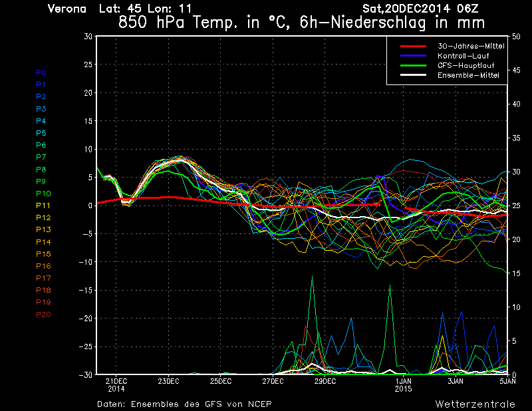Viewport: 532px width, 411px height.
Task: Click the green GFS-Hauptlauf legend line
Action: coord(413,65)
